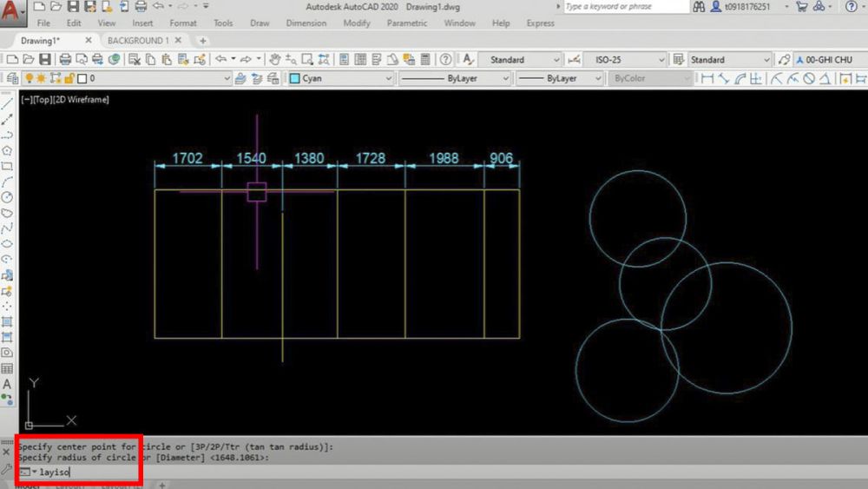This screenshot has height=489, width=868.
Task: Click the command line customize wrench icon
Action: point(6,470)
